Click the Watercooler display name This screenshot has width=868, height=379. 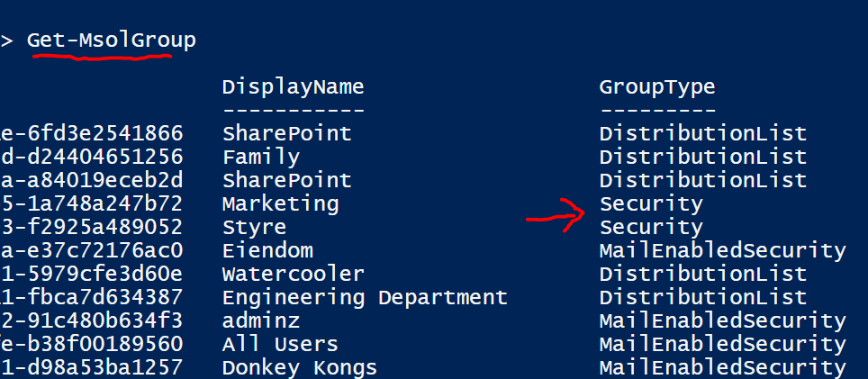293,274
